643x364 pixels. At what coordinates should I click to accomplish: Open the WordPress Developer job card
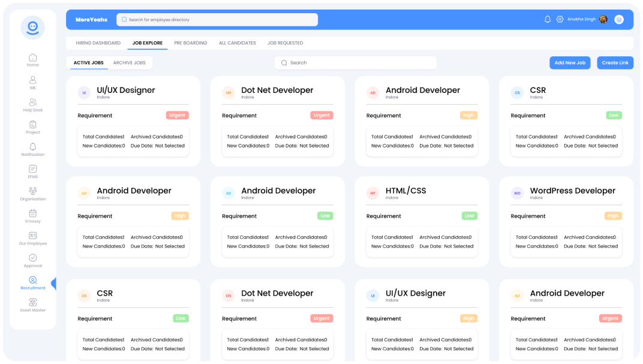point(566,221)
